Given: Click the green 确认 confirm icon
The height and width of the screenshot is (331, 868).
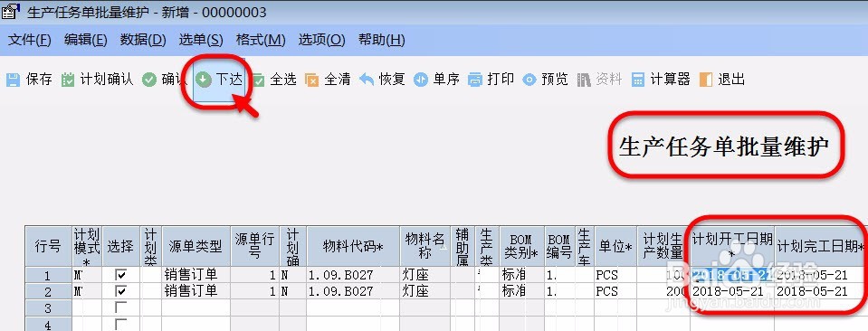Looking at the screenshot, I should click(x=149, y=80).
